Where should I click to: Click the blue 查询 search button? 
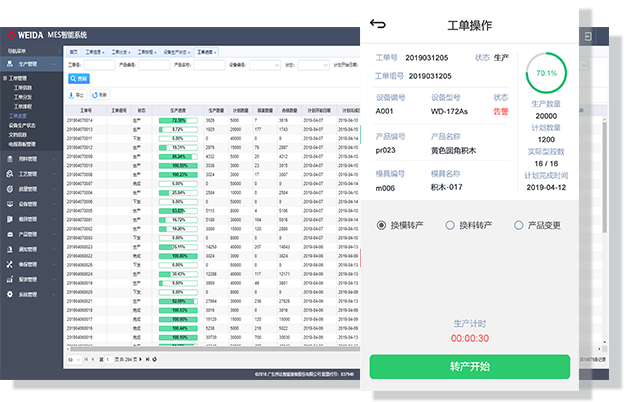[x=79, y=79]
